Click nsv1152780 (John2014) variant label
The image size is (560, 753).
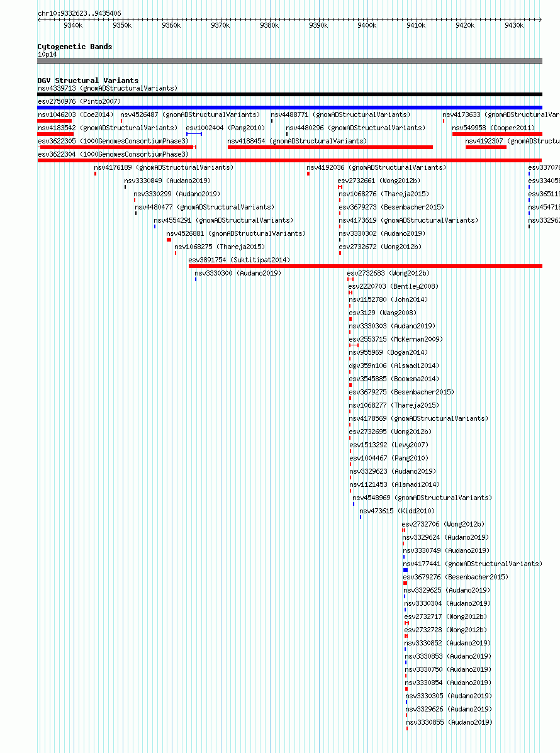388,299
